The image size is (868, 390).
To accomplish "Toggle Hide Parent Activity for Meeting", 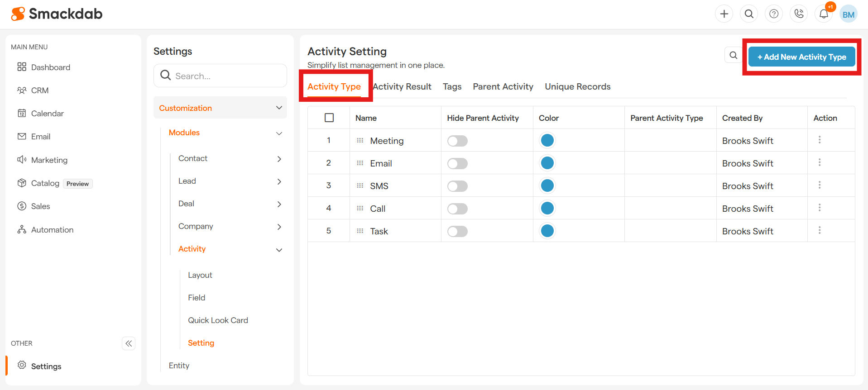I will pos(457,141).
